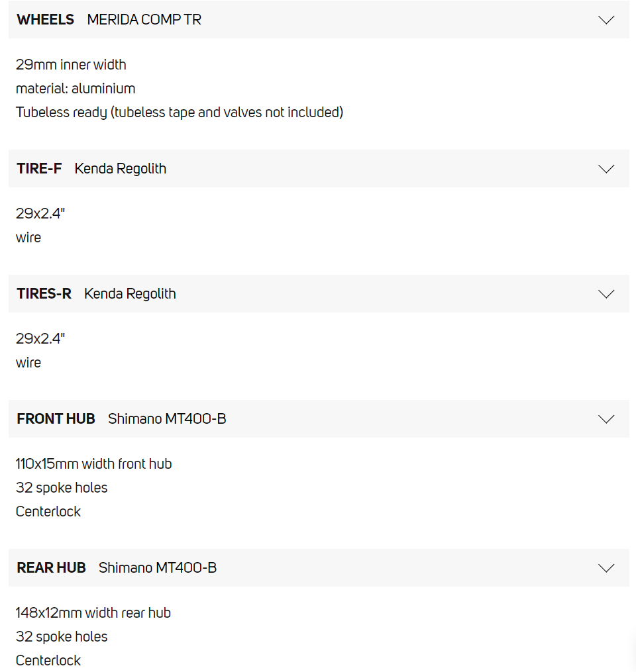Screen dimensions: 636x672
Task: Click the TIRE-F heading label
Action: pyautogui.click(x=39, y=169)
